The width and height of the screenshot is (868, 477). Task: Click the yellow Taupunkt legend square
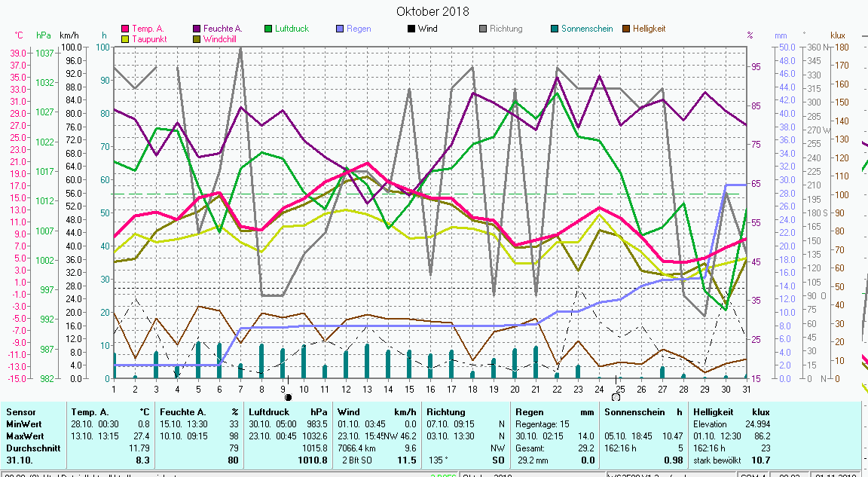126,38
